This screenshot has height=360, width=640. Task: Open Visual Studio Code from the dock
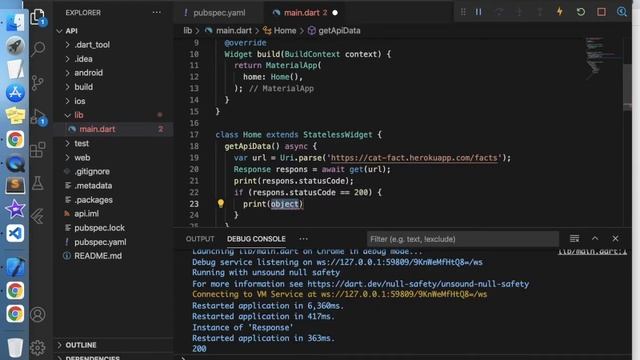click(x=15, y=233)
